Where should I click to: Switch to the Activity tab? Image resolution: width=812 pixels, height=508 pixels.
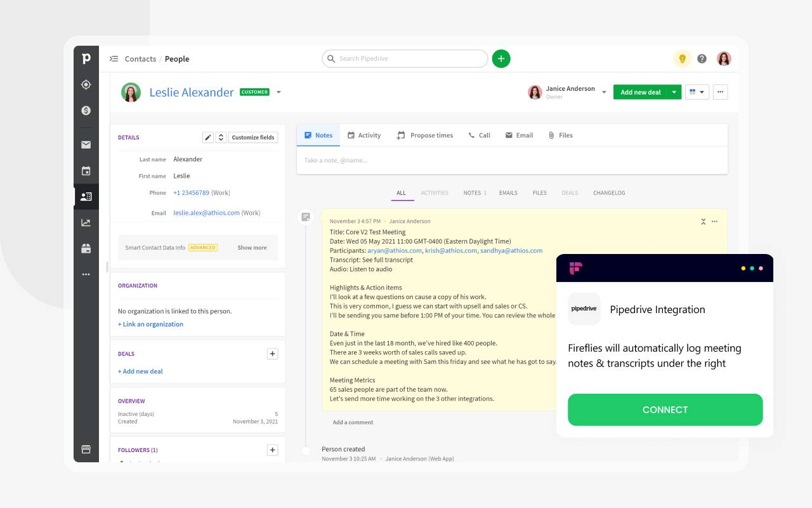[x=364, y=135]
